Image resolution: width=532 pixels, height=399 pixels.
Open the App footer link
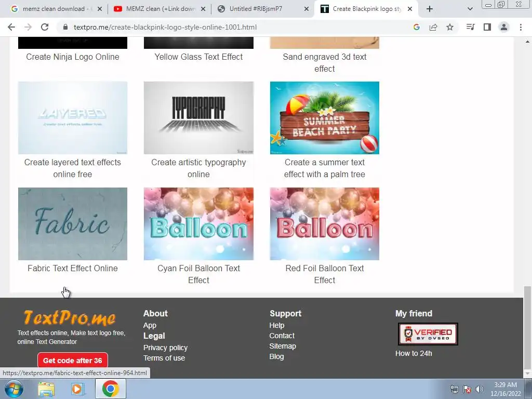150,325
